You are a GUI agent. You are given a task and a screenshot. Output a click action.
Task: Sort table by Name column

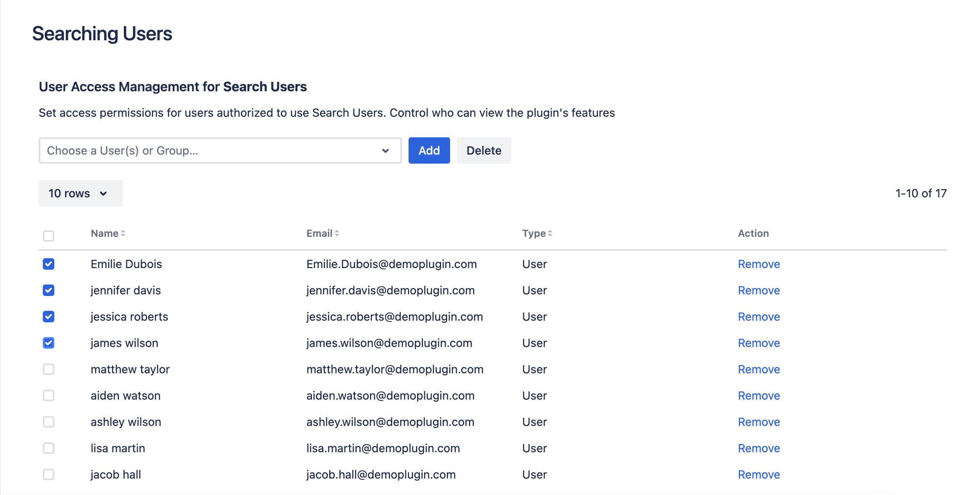[108, 234]
